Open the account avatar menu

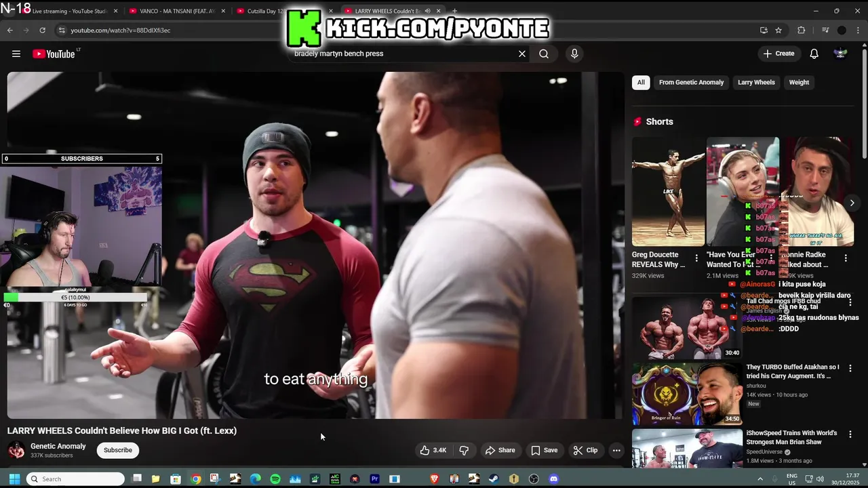click(x=840, y=54)
